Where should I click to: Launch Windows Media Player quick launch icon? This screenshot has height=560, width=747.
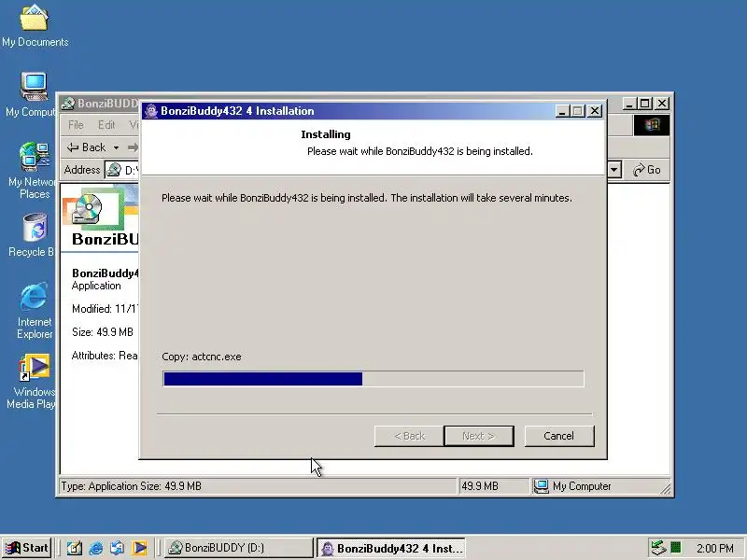[139, 548]
